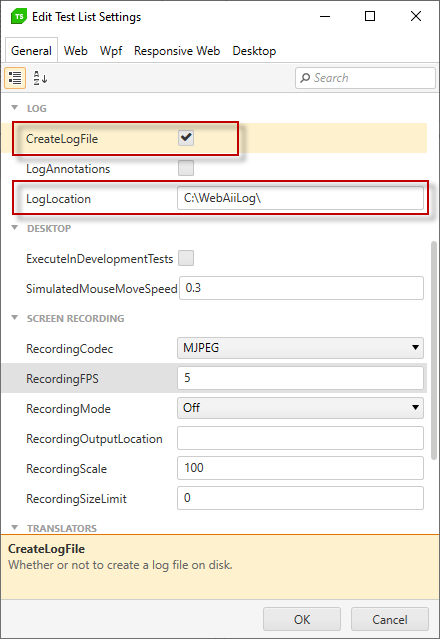This screenshot has width=440, height=639.
Task: Uncheck the CreateLogFile checkbox
Action: point(186,138)
